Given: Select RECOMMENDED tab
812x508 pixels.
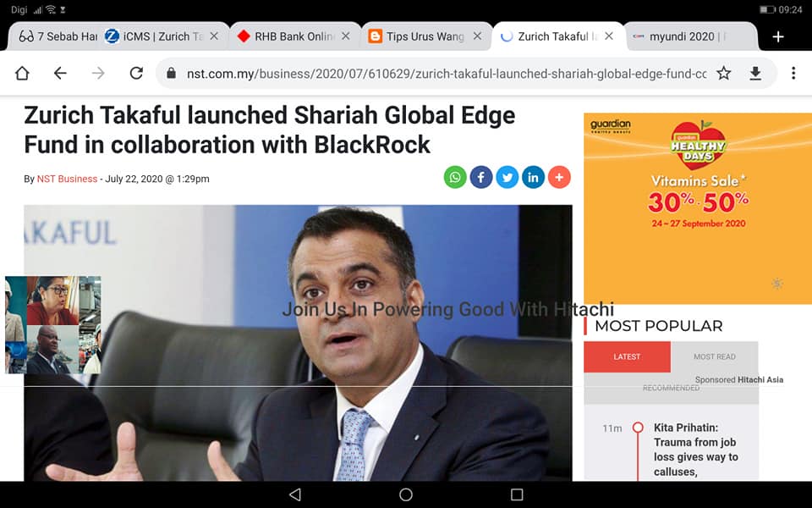Looking at the screenshot, I should click(x=671, y=389).
